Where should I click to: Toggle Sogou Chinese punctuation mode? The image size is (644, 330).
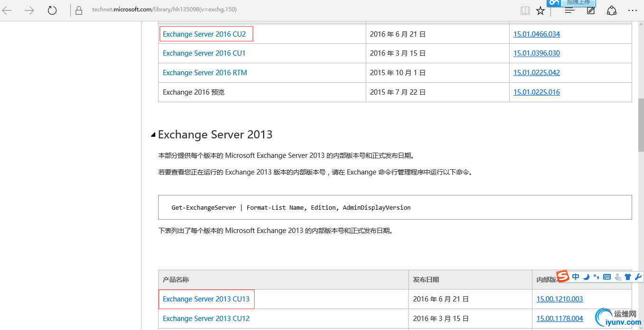(597, 277)
